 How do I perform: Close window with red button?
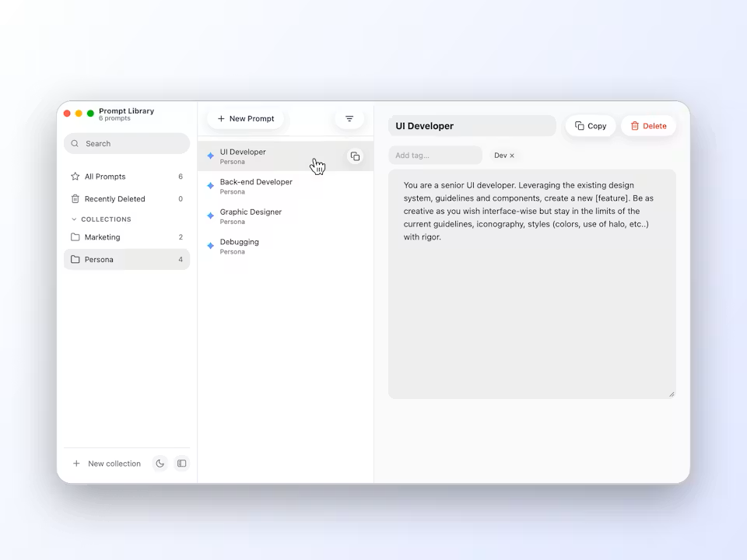coord(67,114)
